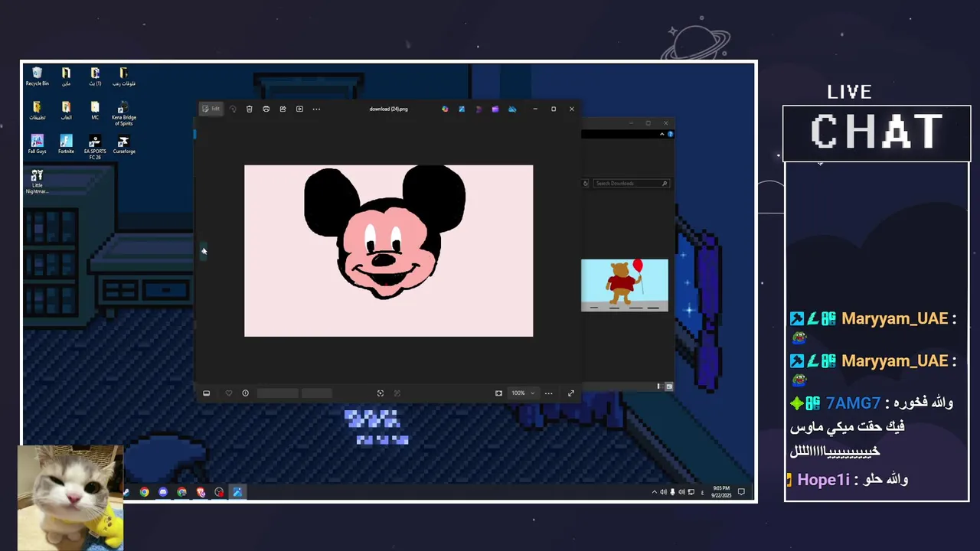
Task: Click 7AMG7 username in live chat
Action: (853, 403)
